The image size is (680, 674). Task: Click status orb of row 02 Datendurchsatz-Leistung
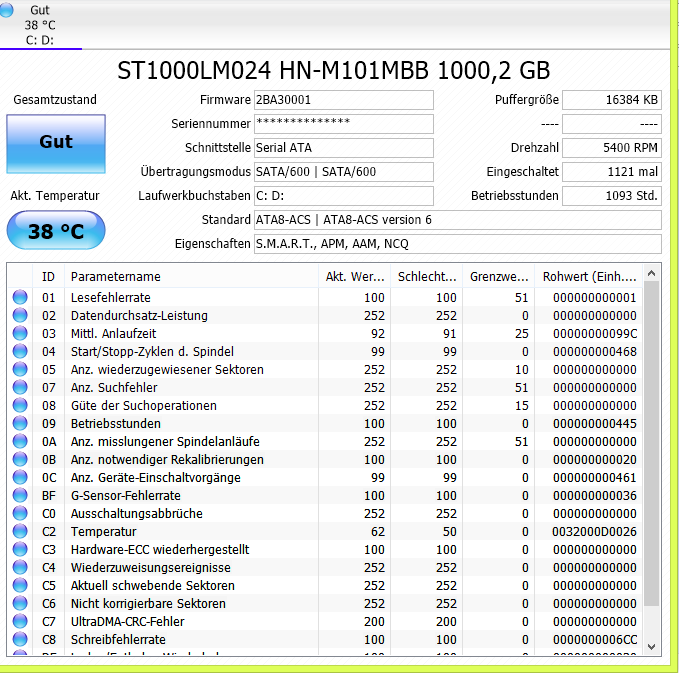pos(20,315)
